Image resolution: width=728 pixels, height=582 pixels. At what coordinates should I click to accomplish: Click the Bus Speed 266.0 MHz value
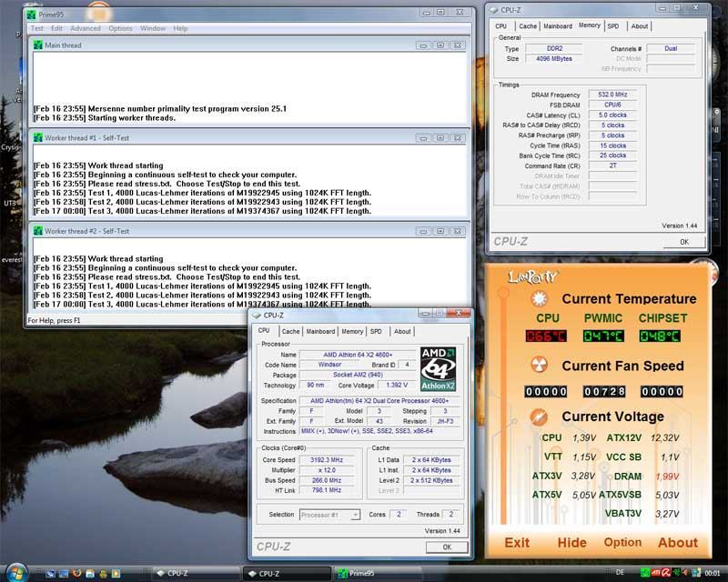pos(327,480)
